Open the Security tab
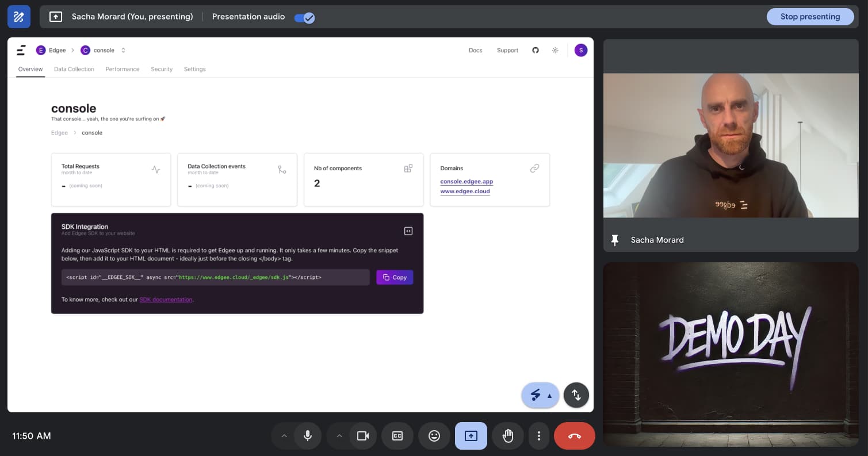The width and height of the screenshot is (868, 456). [x=162, y=69]
